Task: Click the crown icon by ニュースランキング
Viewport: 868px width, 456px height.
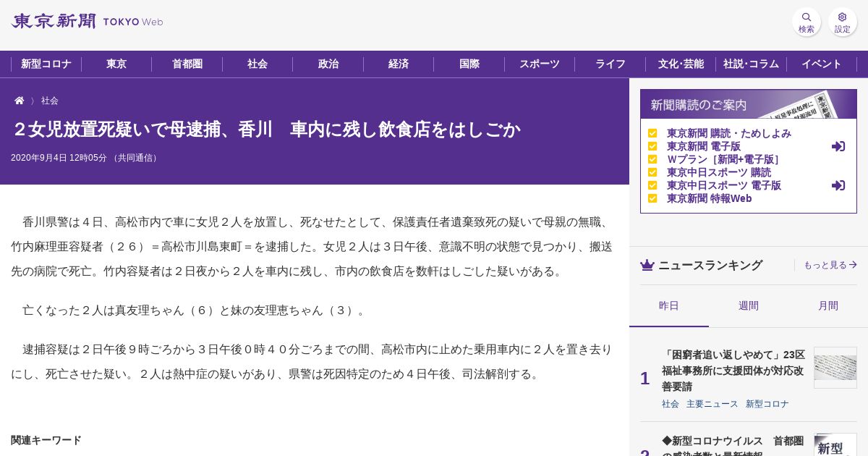Action: pos(647,265)
